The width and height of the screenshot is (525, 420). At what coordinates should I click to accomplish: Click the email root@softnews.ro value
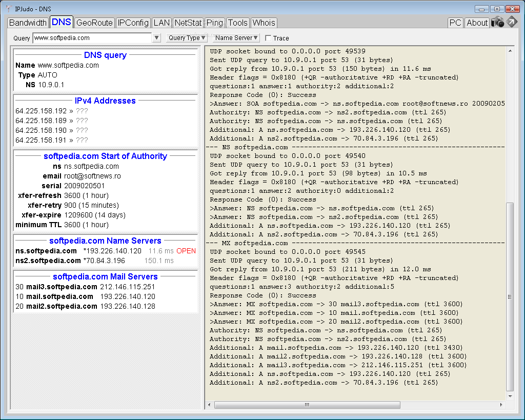[x=92, y=176]
